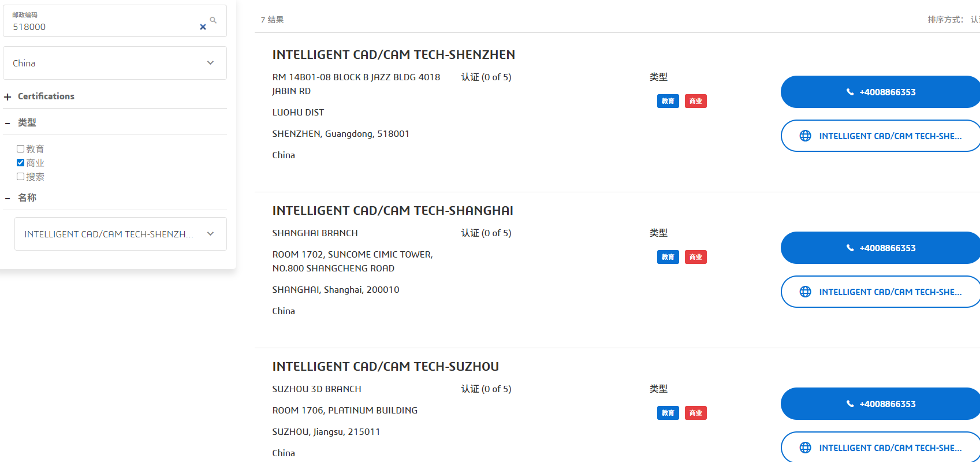Call the Shenzhen partner phone number button
Image resolution: width=980 pixels, height=462 pixels.
(880, 92)
